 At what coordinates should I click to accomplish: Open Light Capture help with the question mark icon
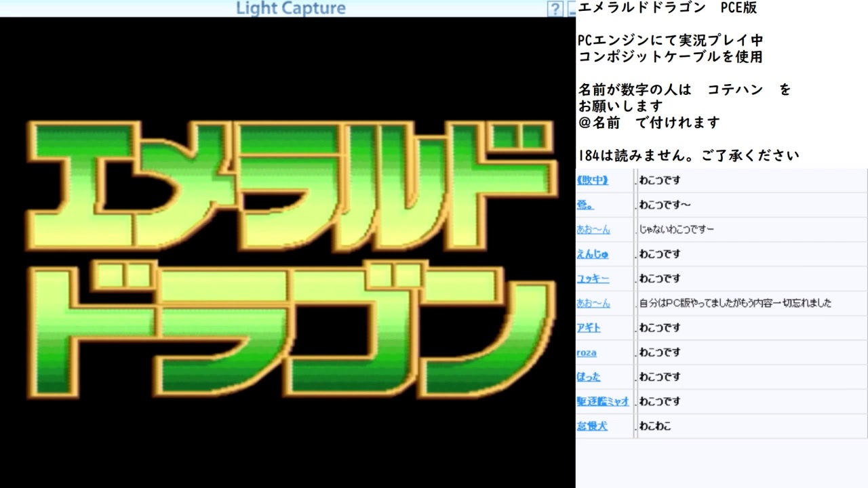click(x=555, y=8)
